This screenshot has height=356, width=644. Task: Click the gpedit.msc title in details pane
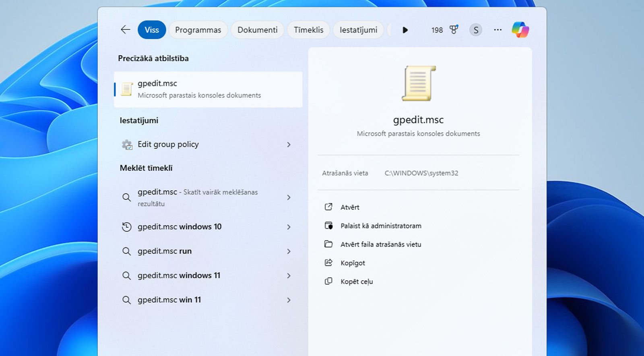418,120
